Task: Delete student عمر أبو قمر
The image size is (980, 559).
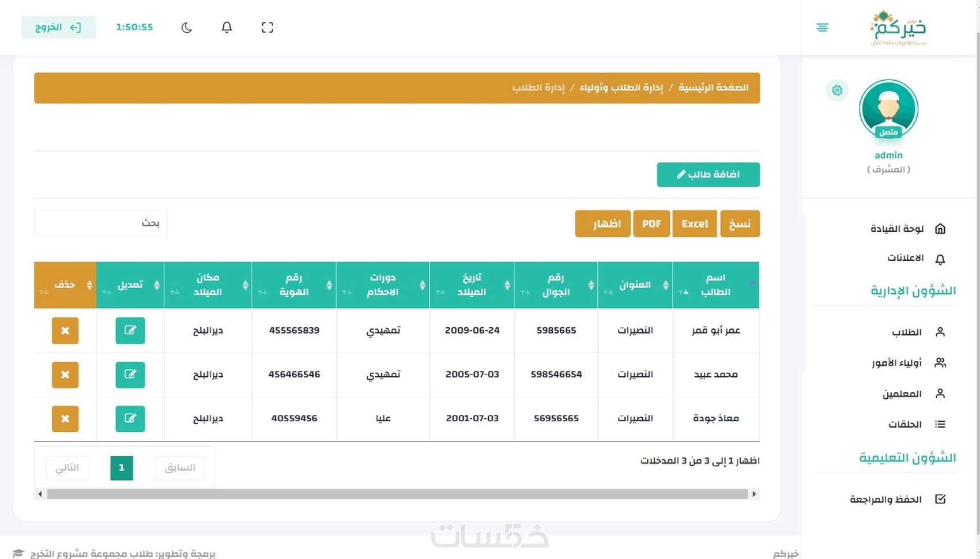Action: pyautogui.click(x=65, y=331)
